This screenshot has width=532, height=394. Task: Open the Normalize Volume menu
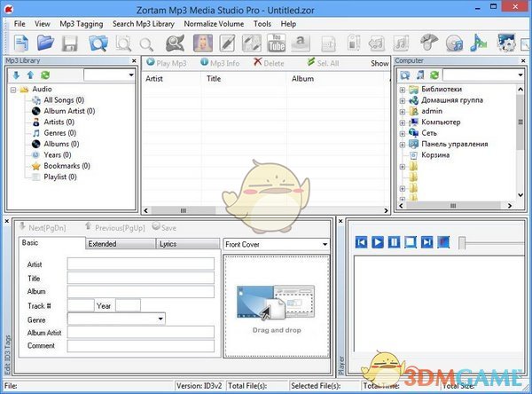pos(214,24)
